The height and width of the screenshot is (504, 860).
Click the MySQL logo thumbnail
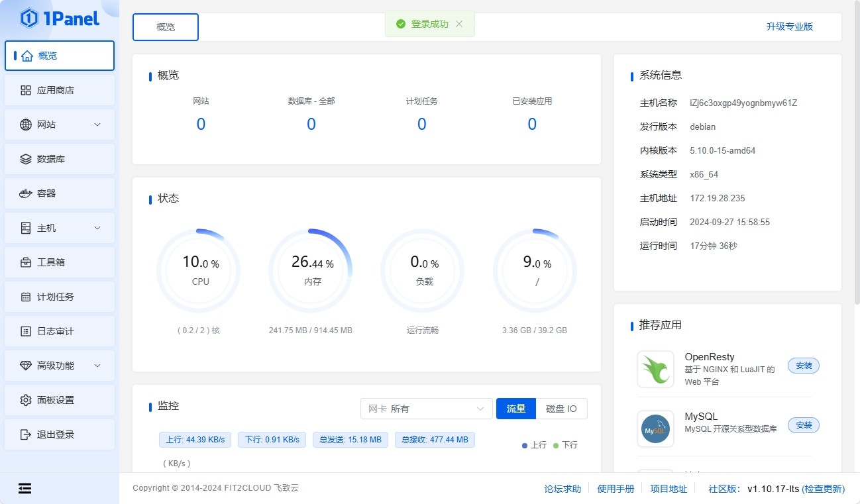655,428
